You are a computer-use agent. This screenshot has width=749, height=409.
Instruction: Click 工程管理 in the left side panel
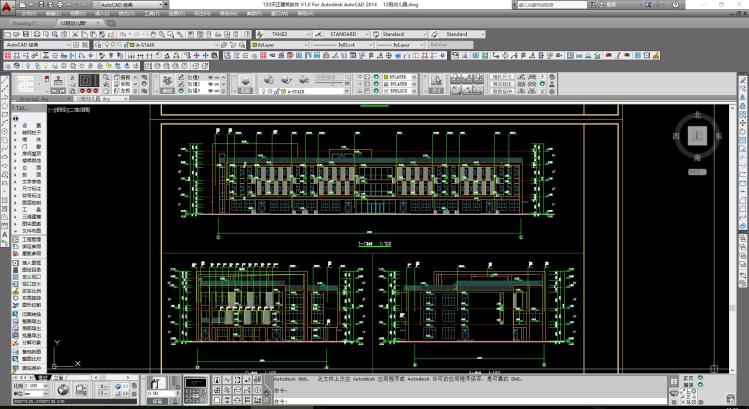pos(31,239)
